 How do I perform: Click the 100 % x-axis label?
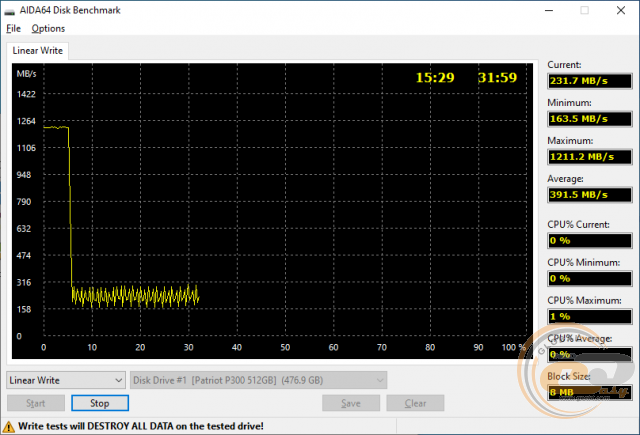513,347
